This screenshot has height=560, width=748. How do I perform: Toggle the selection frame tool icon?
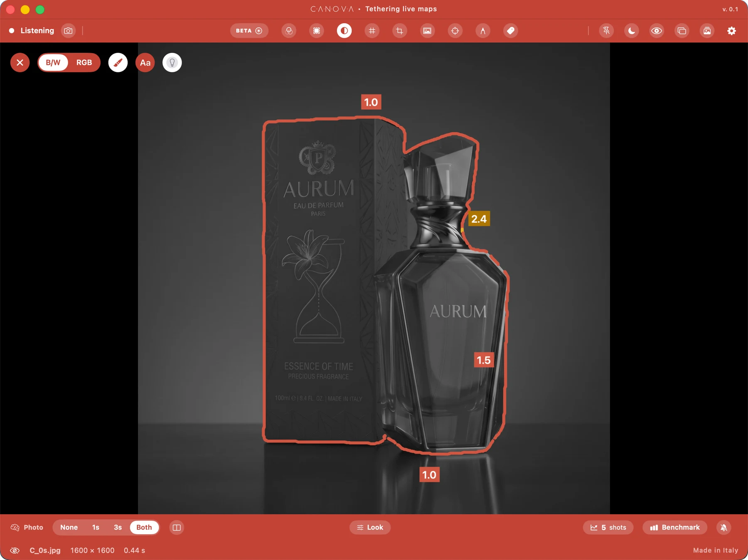pos(317,31)
